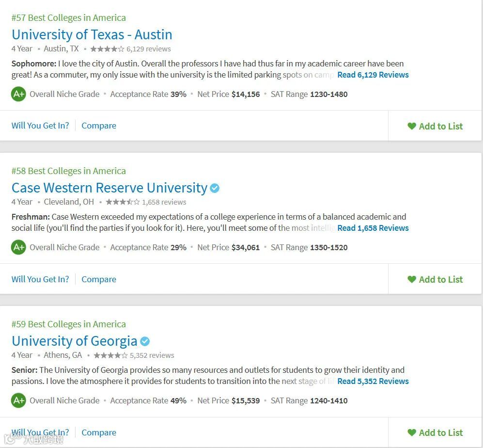Click verified checkmark beside University of Georgia
This screenshot has height=448, width=483.
point(145,341)
